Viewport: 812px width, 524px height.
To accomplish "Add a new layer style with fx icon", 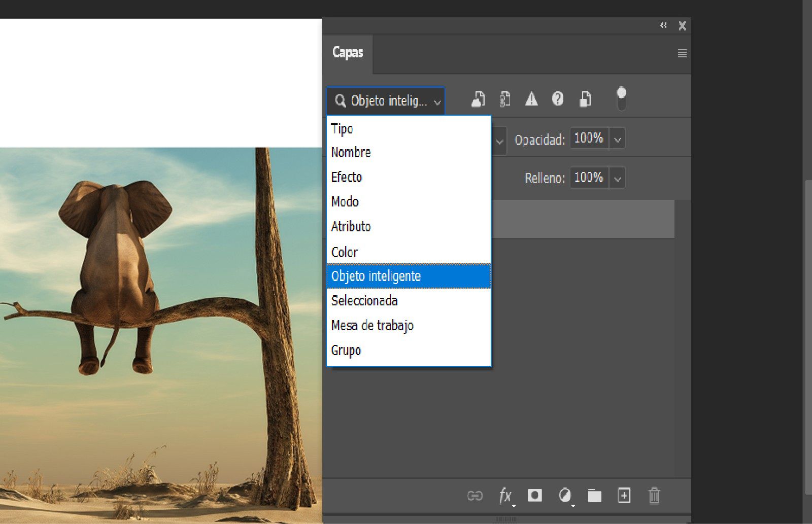I will coord(505,496).
